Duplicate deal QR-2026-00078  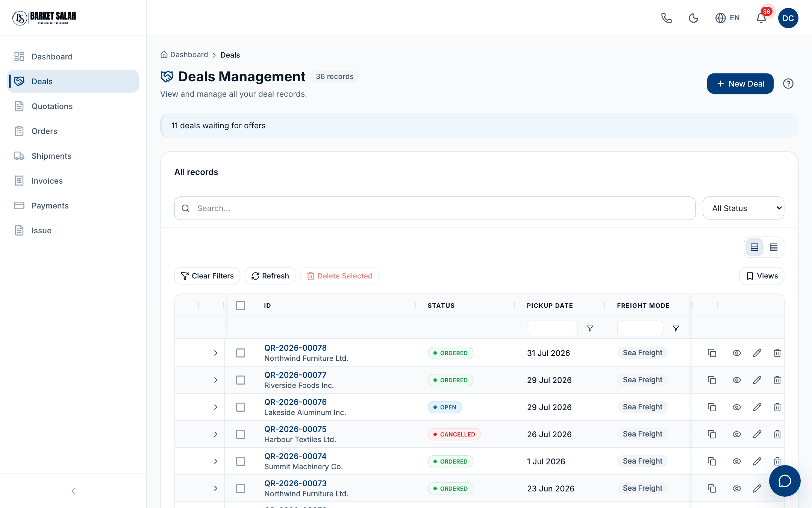point(712,353)
